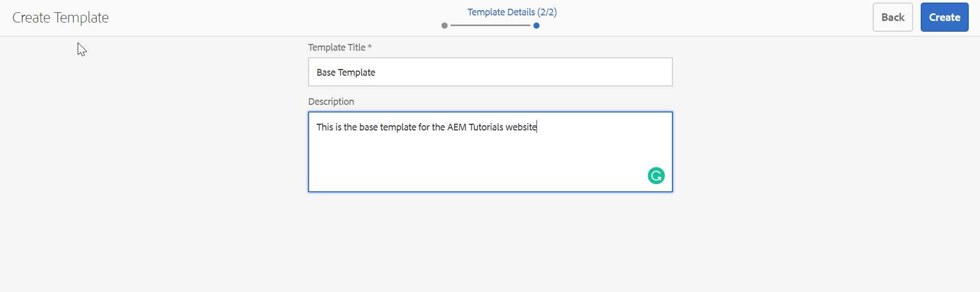Place cursor on word Base in title

pyautogui.click(x=325, y=73)
